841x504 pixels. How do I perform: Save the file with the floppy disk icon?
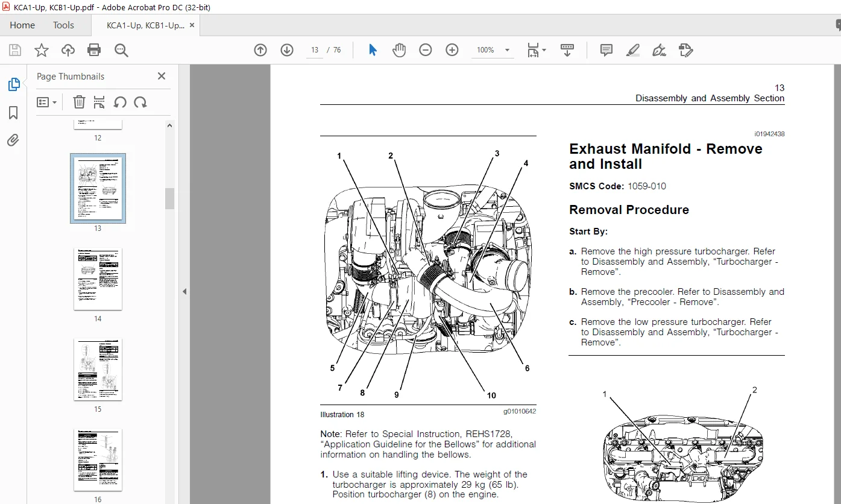14,50
